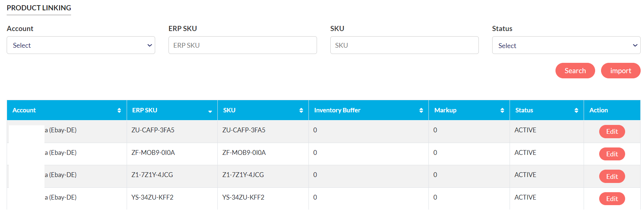Select the Product Linking heading tab
Image resolution: width=644 pixels, height=214 pixels.
tap(39, 8)
